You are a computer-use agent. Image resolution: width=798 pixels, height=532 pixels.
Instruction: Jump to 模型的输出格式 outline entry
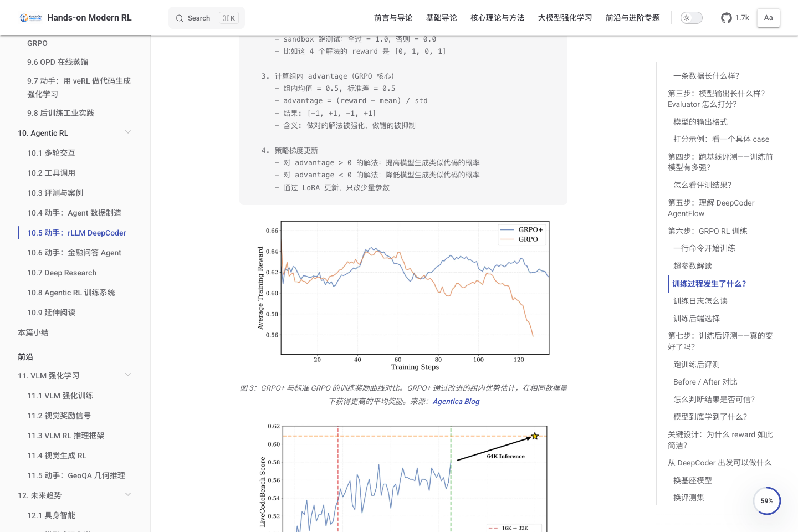click(700, 122)
